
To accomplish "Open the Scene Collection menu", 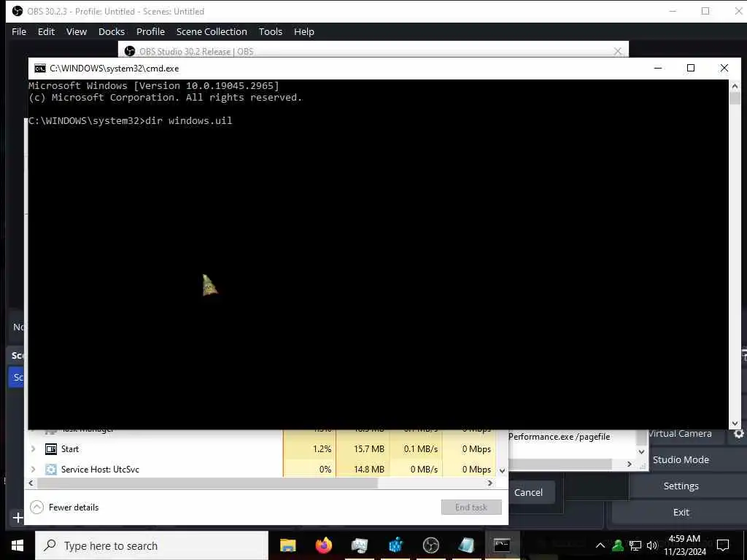I will click(212, 31).
